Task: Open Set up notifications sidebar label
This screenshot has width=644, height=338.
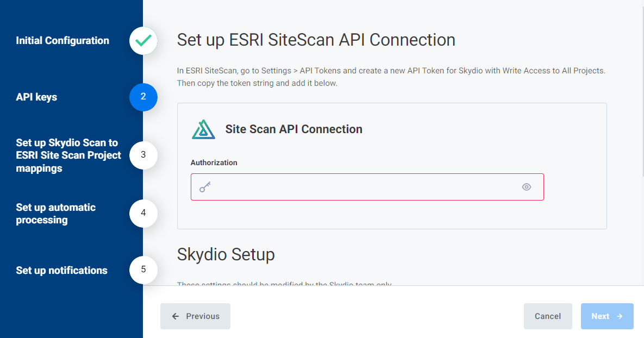Action: point(61,270)
